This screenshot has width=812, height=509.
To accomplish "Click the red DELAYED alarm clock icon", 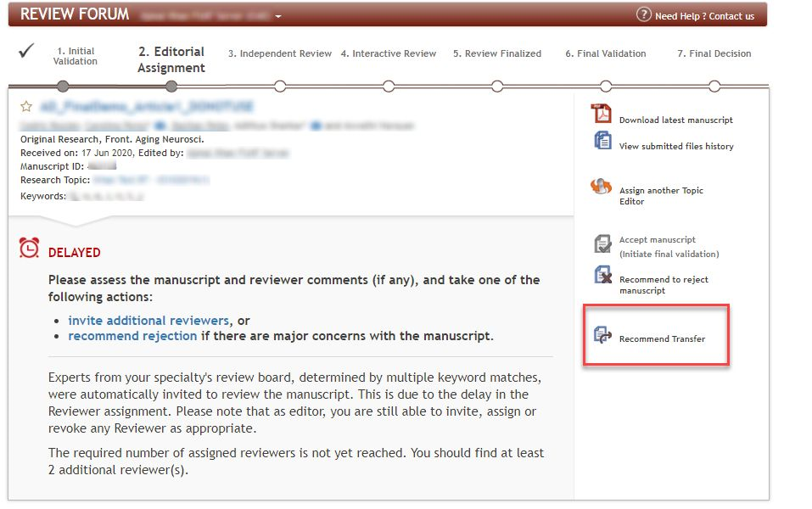I will (30, 248).
